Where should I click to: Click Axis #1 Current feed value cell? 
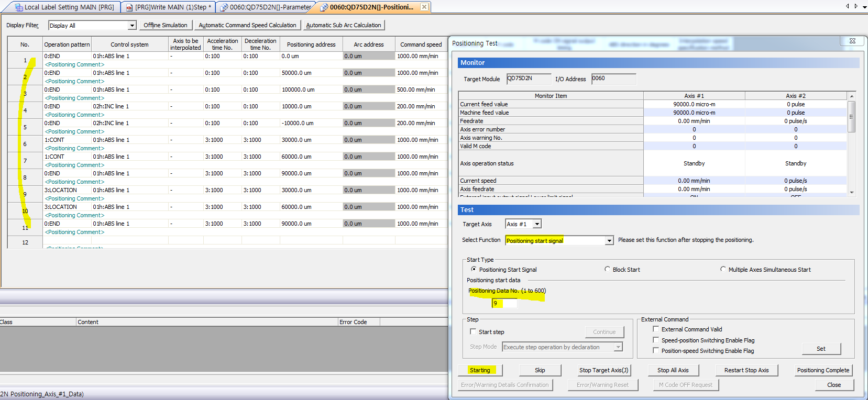694,104
